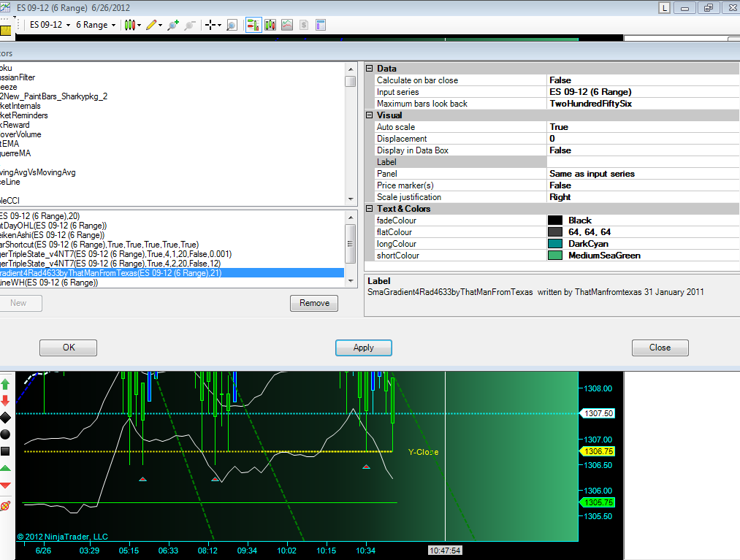Collapse the Text & Colors section
Screen dimensions: 740x560
tap(370, 209)
